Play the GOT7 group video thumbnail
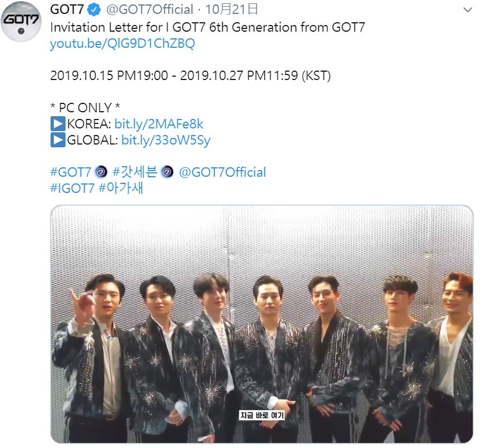 click(262, 324)
